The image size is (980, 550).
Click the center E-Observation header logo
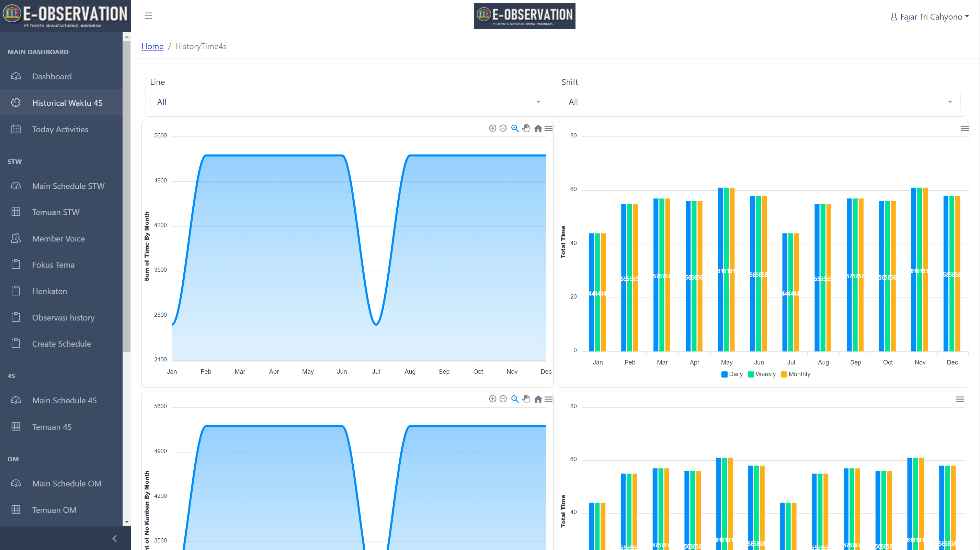click(525, 16)
